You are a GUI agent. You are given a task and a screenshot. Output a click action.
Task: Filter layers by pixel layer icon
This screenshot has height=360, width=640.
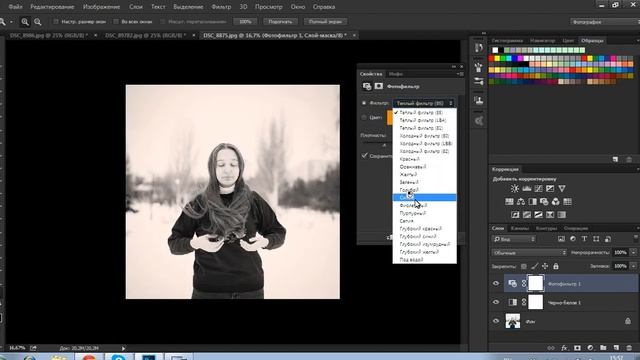[561, 239]
